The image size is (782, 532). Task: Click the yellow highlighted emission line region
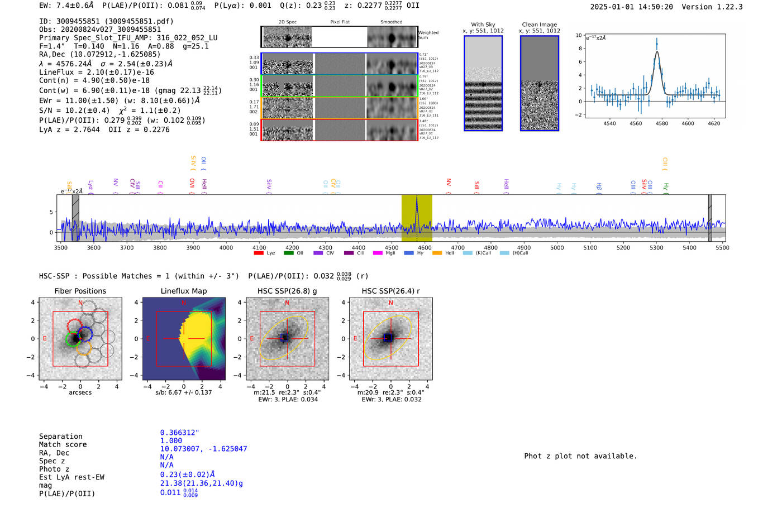[x=417, y=218]
